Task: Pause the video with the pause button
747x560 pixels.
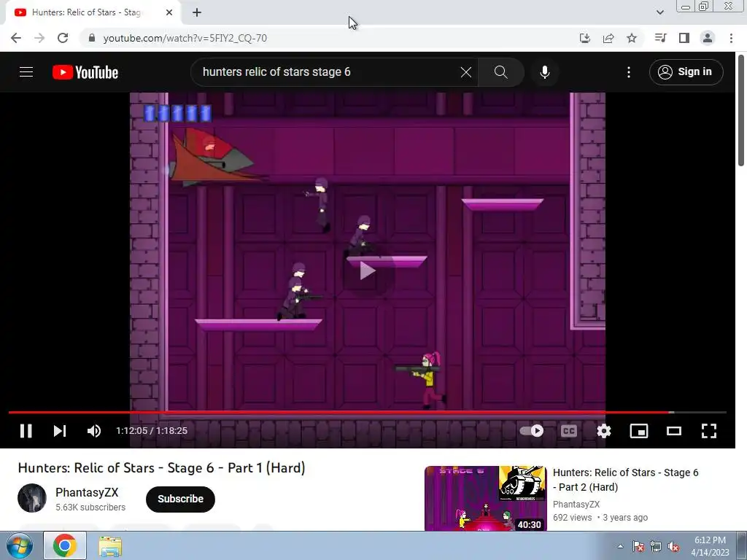Action: coord(26,431)
